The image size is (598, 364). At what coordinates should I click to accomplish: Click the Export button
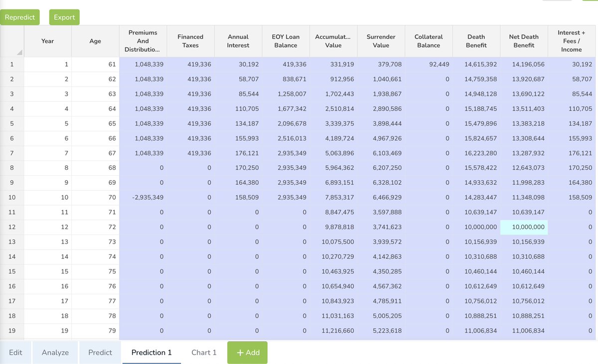pyautogui.click(x=64, y=17)
